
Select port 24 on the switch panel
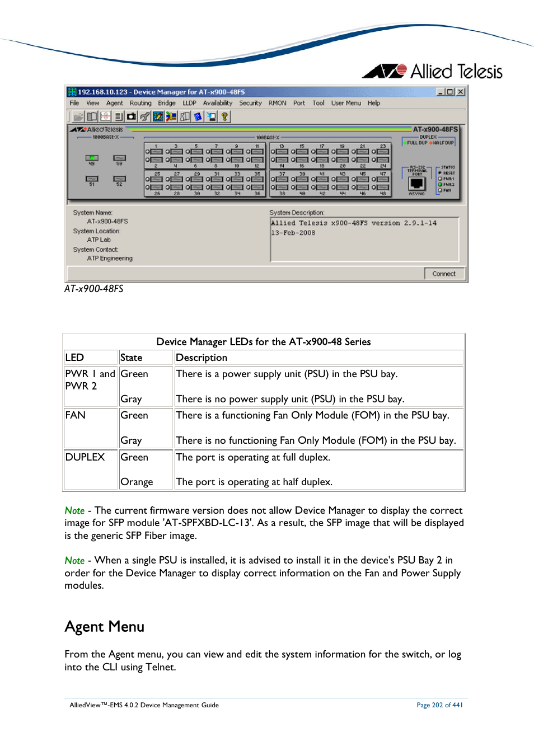(383, 159)
